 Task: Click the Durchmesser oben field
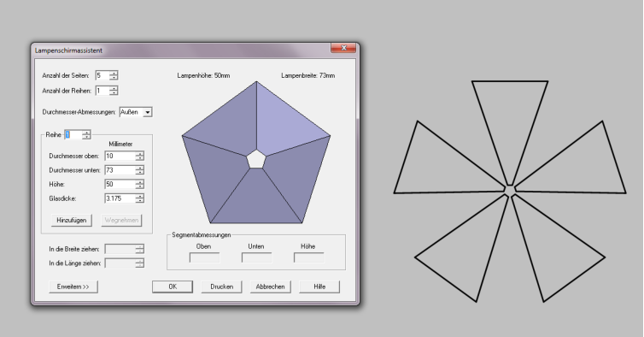pos(120,156)
